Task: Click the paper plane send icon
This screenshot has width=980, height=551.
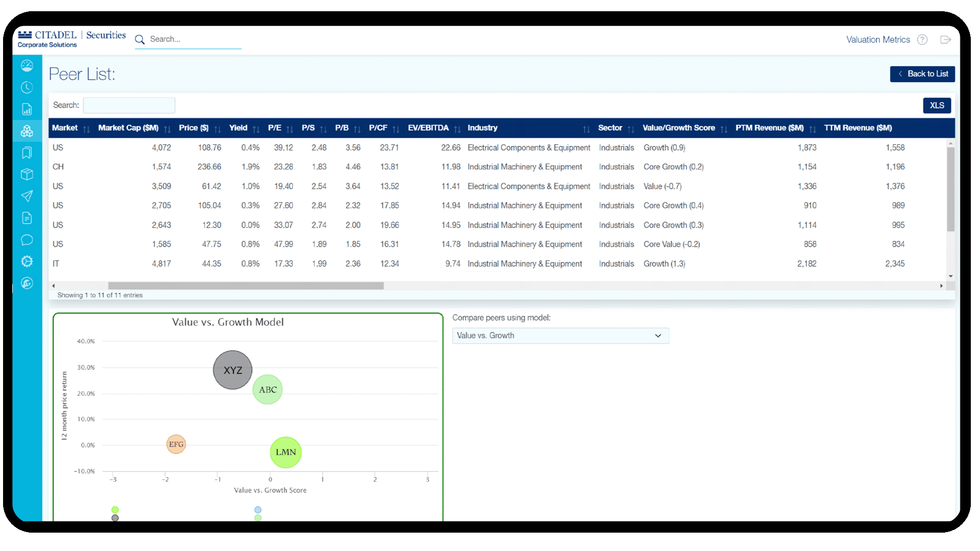Action: [27, 196]
